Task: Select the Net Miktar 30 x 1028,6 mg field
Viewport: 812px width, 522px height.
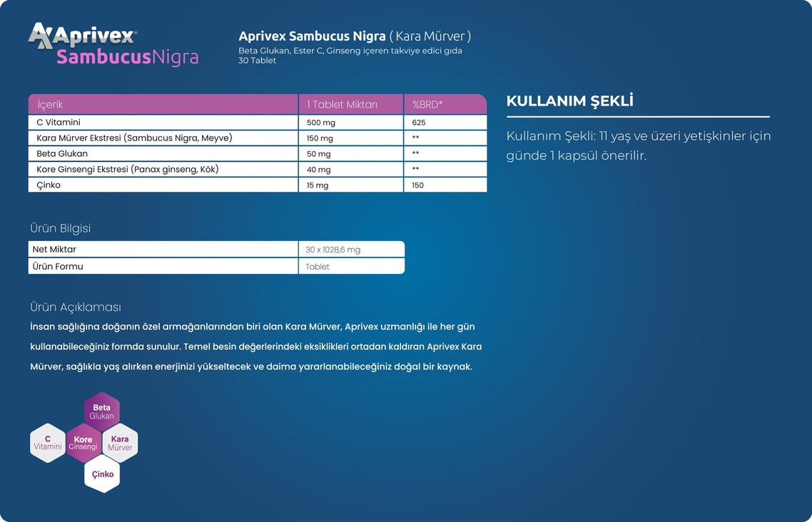Action: 350,250
